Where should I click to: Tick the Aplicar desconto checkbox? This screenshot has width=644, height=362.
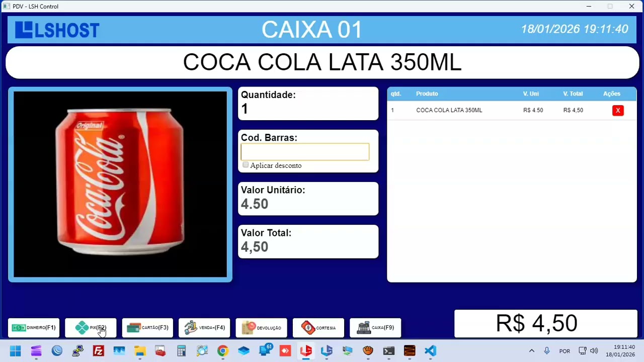pos(246,165)
